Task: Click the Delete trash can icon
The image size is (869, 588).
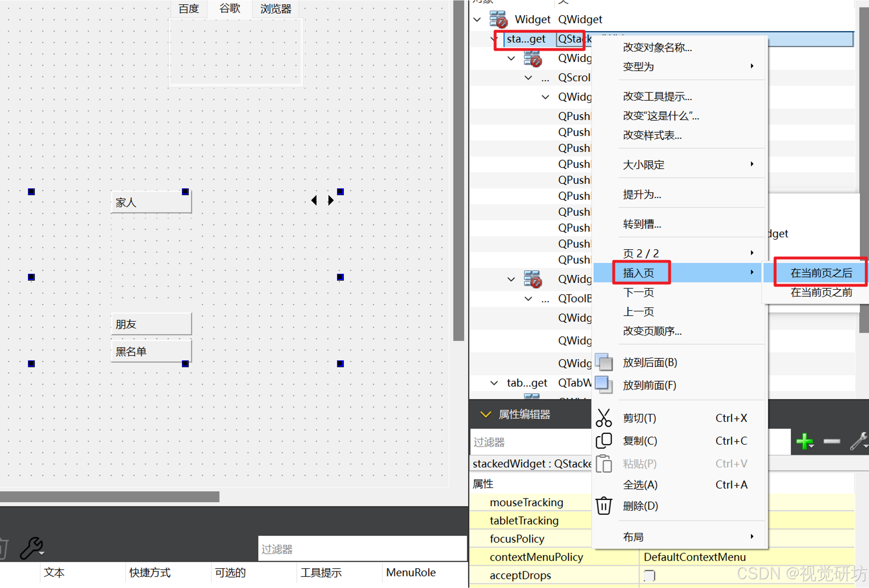Action: click(603, 506)
